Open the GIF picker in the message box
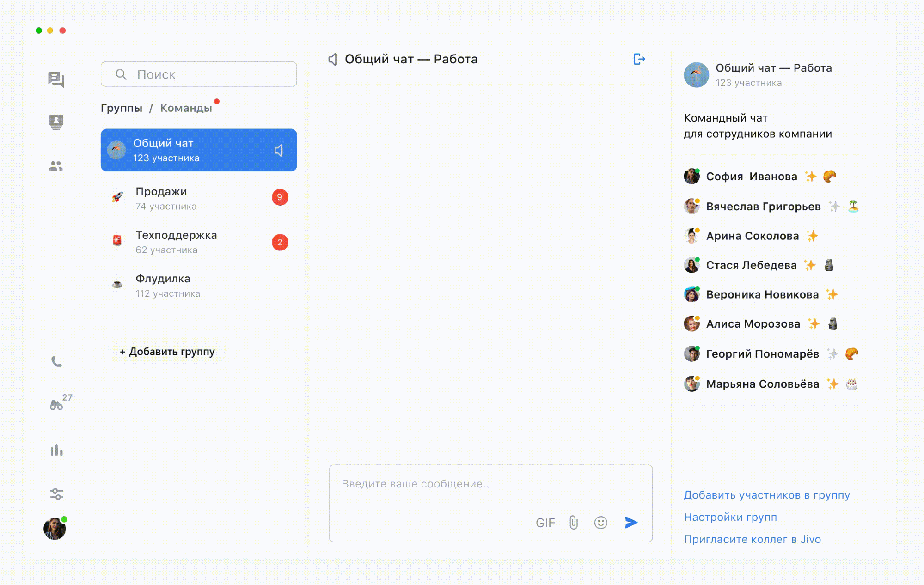924x585 pixels. pos(545,523)
